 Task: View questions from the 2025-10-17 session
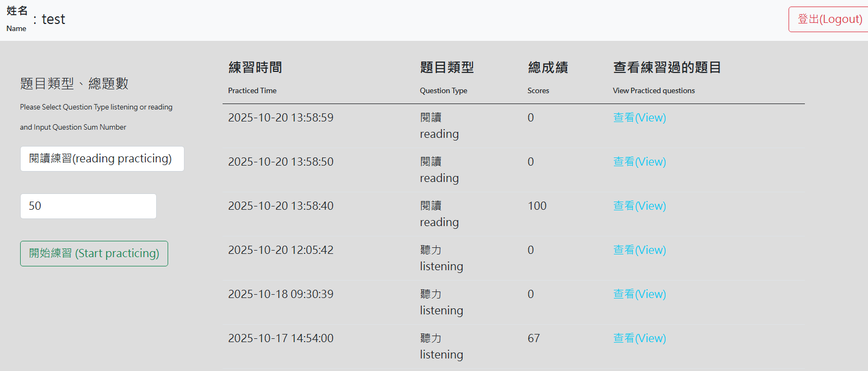click(x=639, y=338)
